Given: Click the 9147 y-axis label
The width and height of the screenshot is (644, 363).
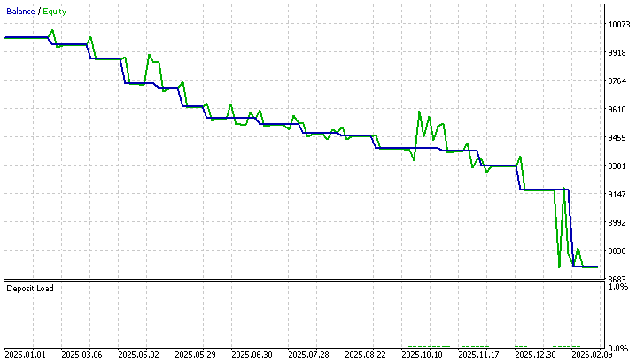Looking at the screenshot, I should click(x=617, y=194).
